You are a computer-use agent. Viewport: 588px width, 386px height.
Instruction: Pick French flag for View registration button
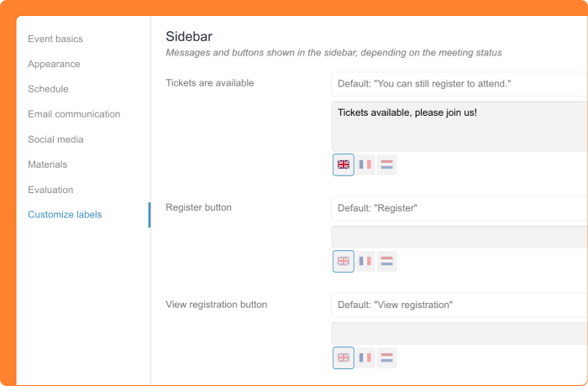(x=365, y=357)
